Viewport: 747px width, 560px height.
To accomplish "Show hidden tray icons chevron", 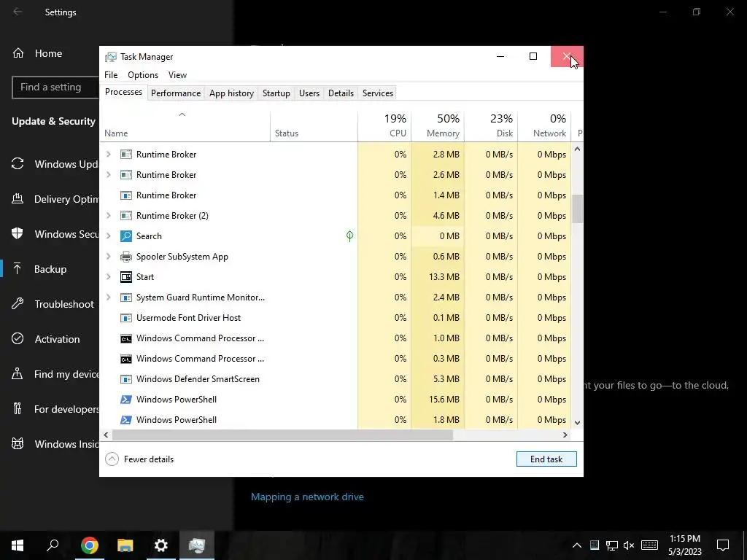I will tap(576, 545).
